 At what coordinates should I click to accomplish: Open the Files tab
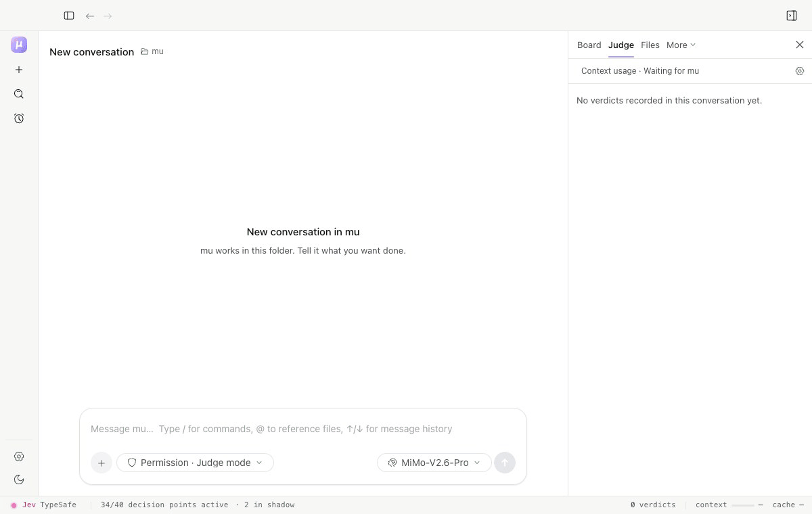(x=650, y=45)
